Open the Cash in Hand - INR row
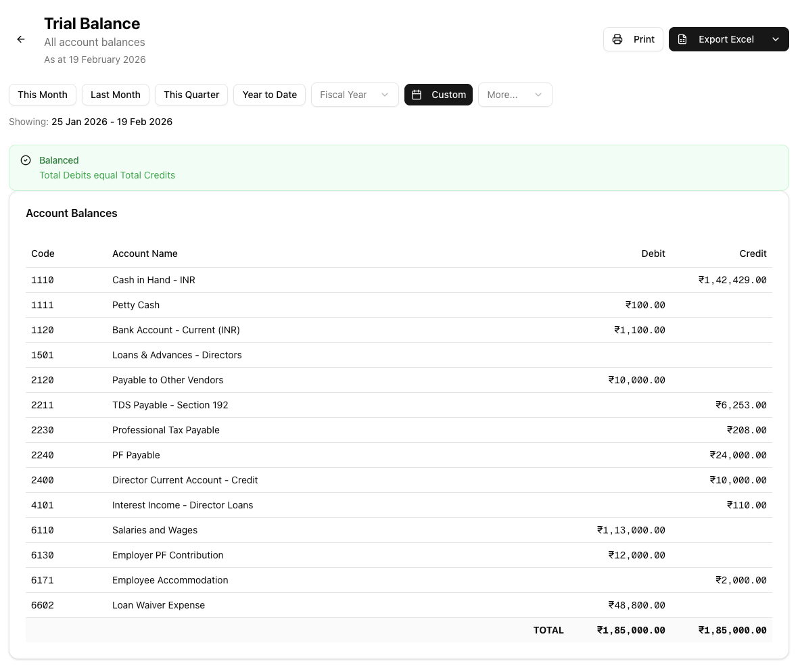 (154, 280)
